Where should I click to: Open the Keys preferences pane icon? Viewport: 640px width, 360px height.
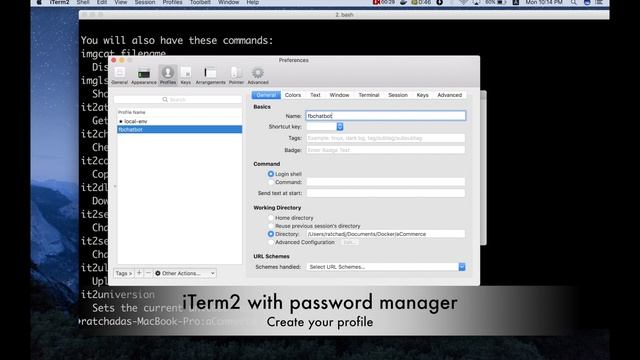coord(186,76)
